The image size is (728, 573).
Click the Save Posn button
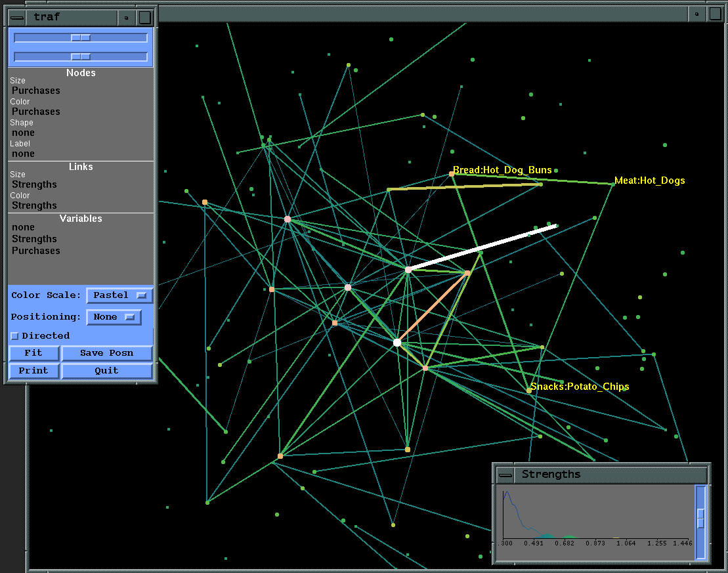point(106,353)
